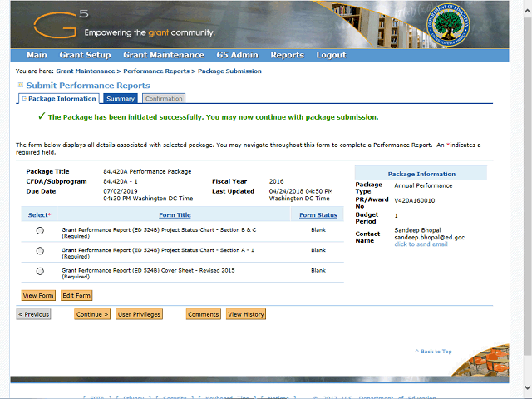This screenshot has width=532, height=399.
Task: Click the Package Information tab icon
Action: click(24, 98)
